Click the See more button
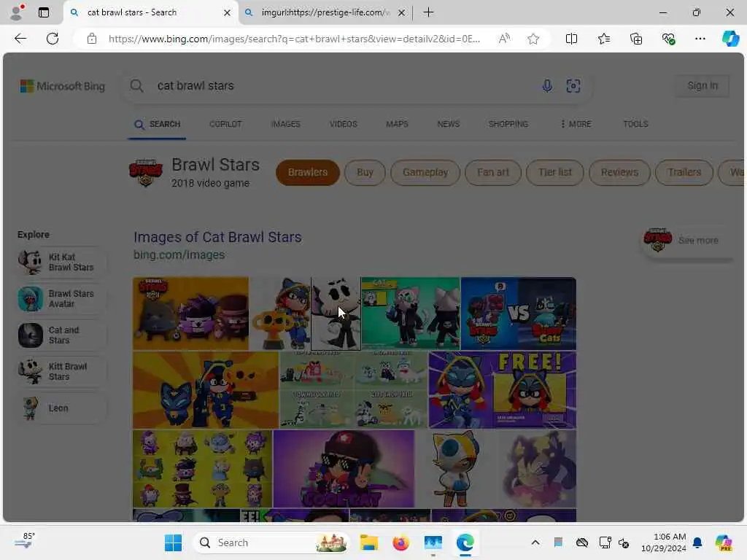 click(x=686, y=241)
